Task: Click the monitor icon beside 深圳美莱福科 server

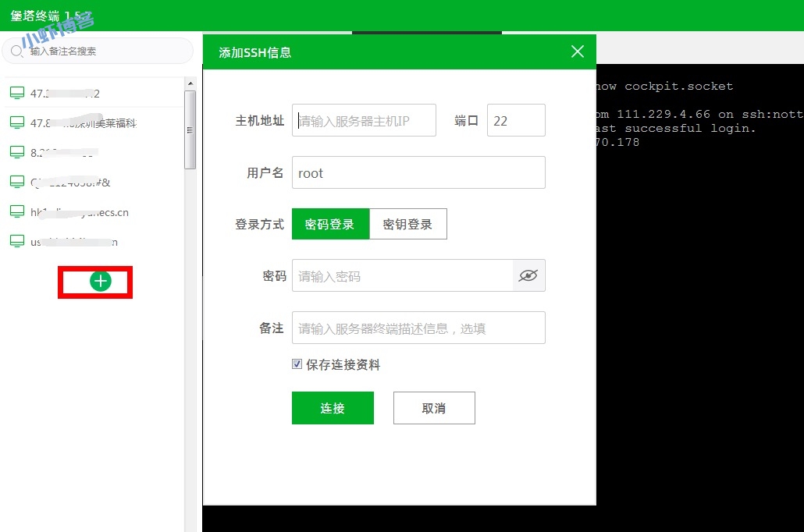Action: [x=16, y=121]
